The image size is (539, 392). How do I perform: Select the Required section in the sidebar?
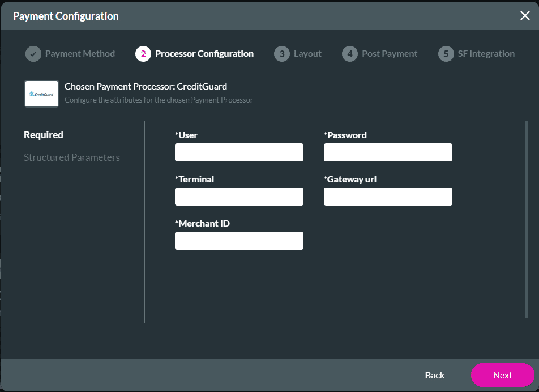point(43,135)
